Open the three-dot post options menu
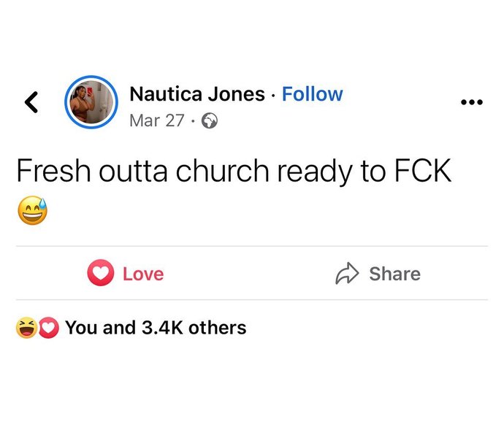Viewport: 504px width, 438px height. 472,103
